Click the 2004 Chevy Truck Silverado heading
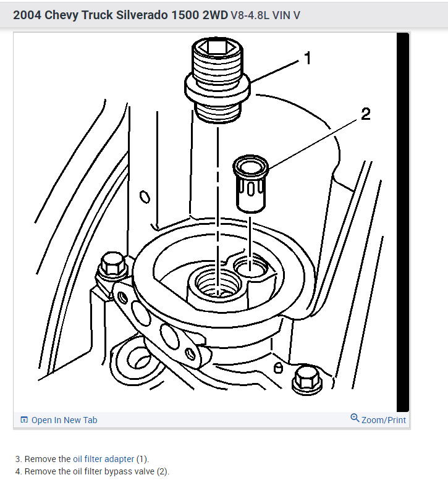 point(120,15)
